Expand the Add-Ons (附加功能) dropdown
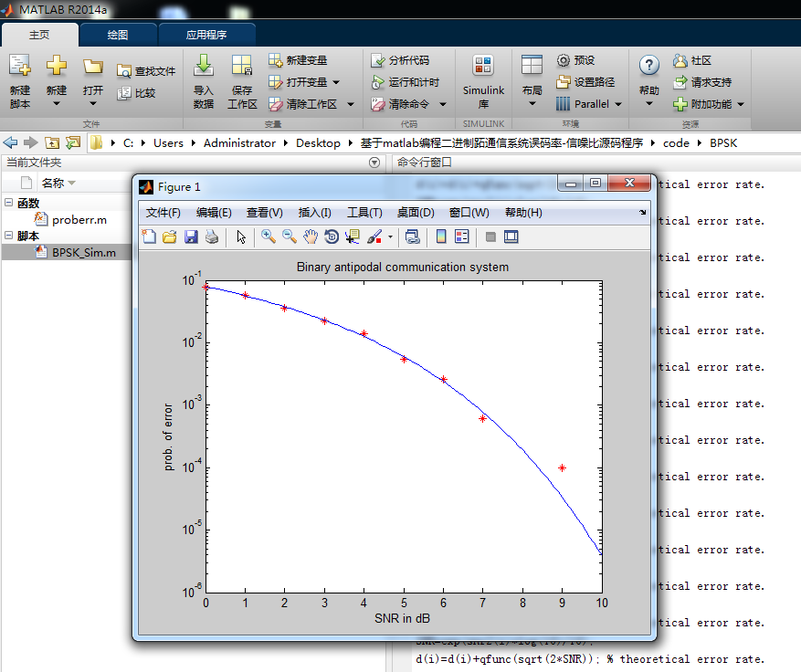 click(x=741, y=104)
